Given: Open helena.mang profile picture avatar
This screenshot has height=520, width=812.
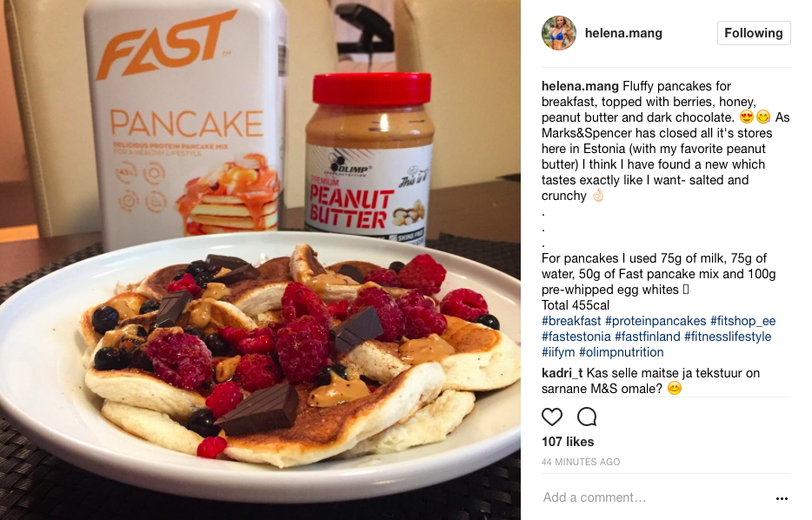Looking at the screenshot, I should [559, 33].
